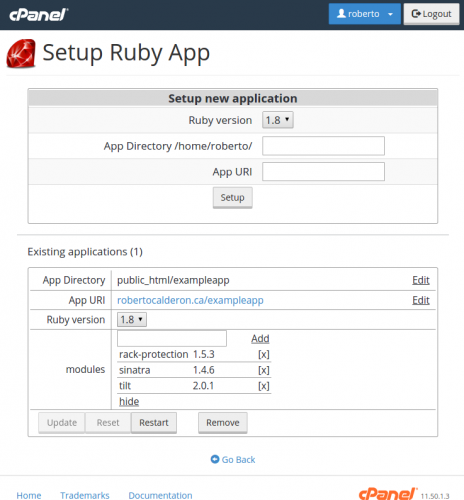Open Ruby version dropdown in new application form
The image size is (464, 500).
[x=278, y=120]
